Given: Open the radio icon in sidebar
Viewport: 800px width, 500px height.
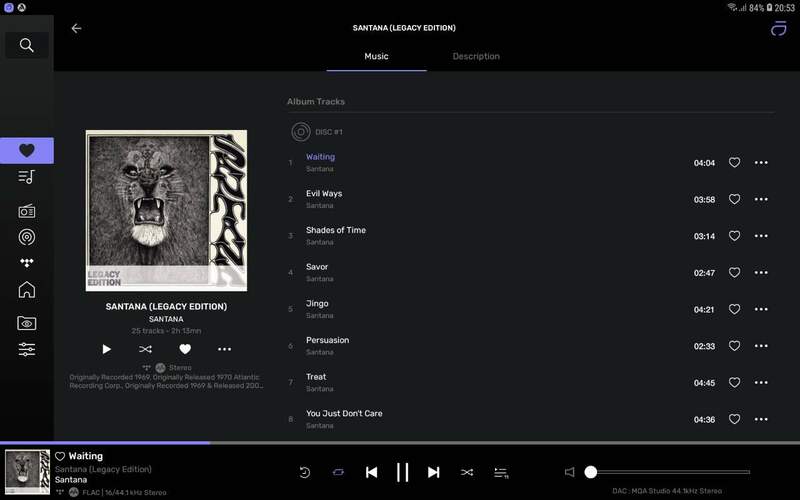Looking at the screenshot, I should click(x=27, y=211).
